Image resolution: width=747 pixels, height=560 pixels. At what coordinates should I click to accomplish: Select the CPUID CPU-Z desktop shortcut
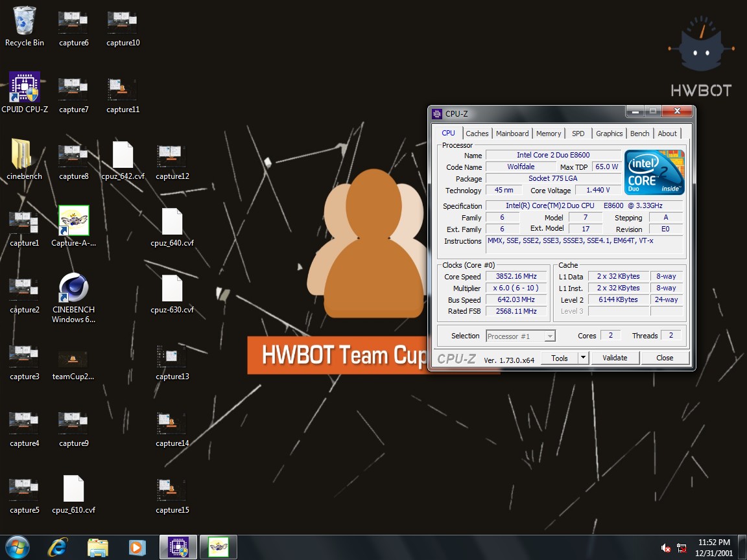click(x=24, y=93)
